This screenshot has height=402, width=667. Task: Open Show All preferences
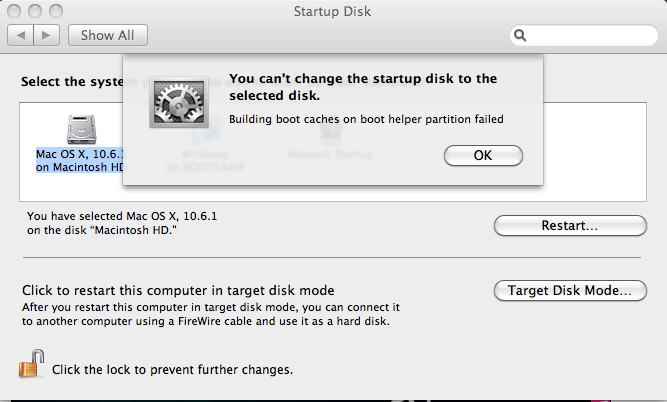click(x=108, y=35)
